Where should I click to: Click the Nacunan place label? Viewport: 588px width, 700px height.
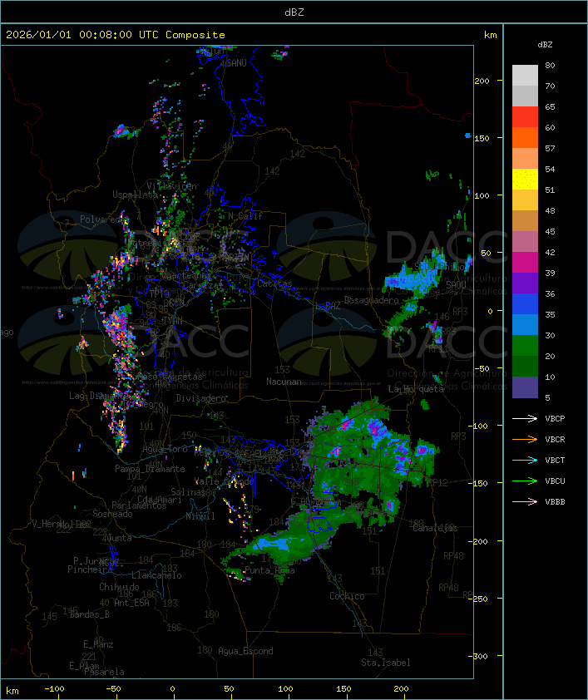(x=284, y=382)
